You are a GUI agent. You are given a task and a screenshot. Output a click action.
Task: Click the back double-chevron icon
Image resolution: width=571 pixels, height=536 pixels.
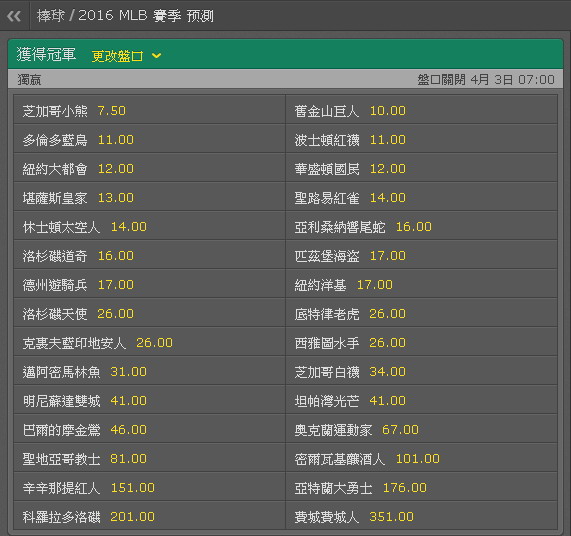pos(14,16)
